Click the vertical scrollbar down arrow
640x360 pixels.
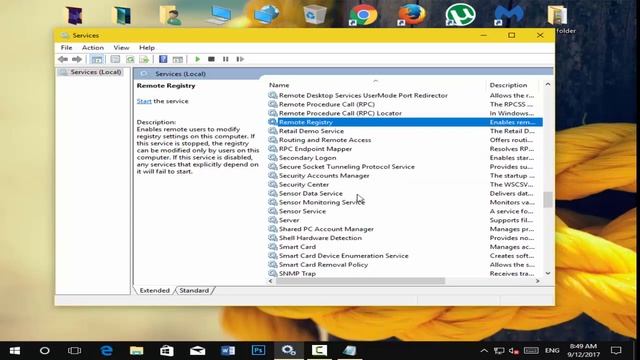pyautogui.click(x=548, y=273)
